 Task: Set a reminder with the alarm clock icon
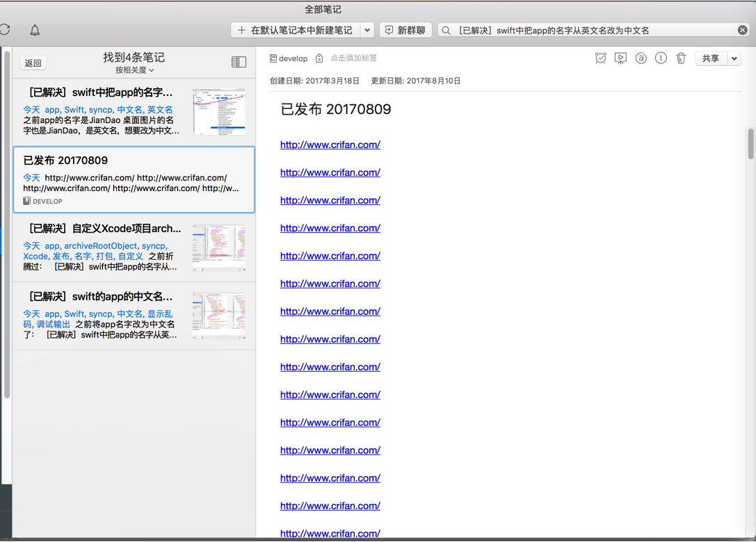tap(600, 58)
